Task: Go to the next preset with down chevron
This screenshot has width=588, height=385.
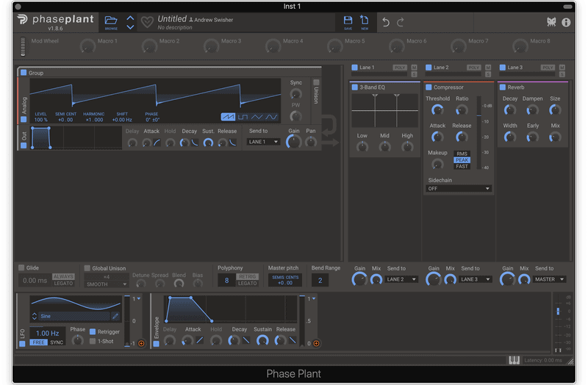Action: 130,27
